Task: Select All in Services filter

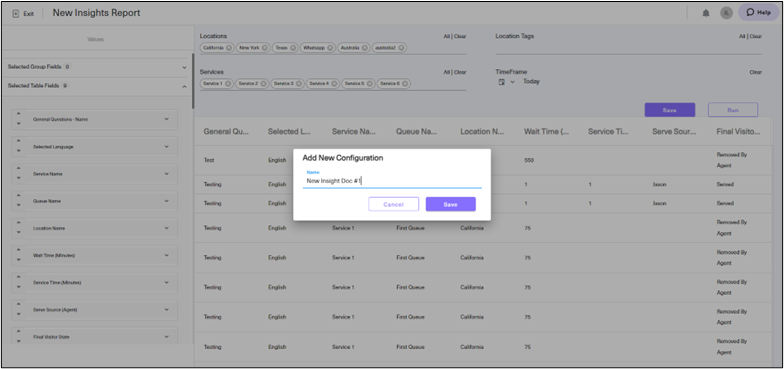Action: point(446,72)
